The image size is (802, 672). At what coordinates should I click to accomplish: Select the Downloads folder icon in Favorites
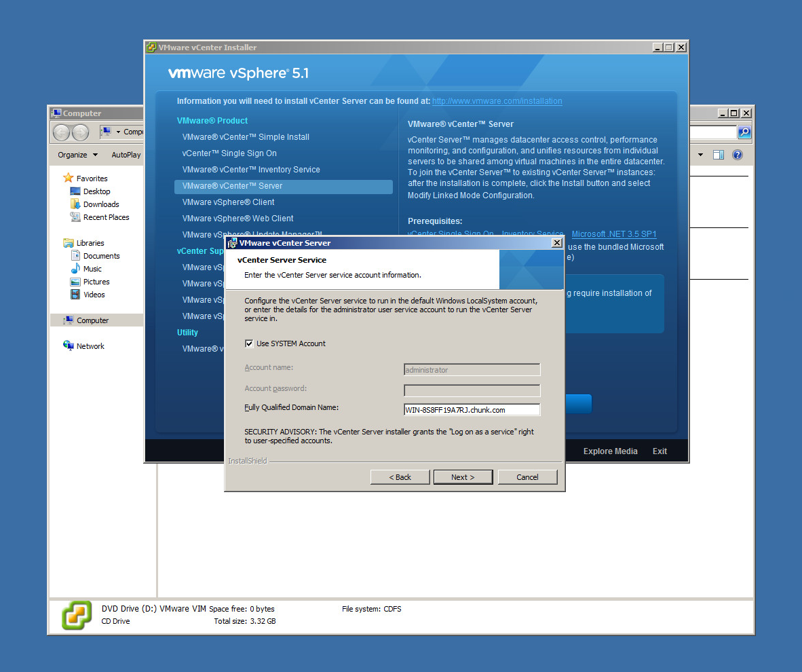75,204
